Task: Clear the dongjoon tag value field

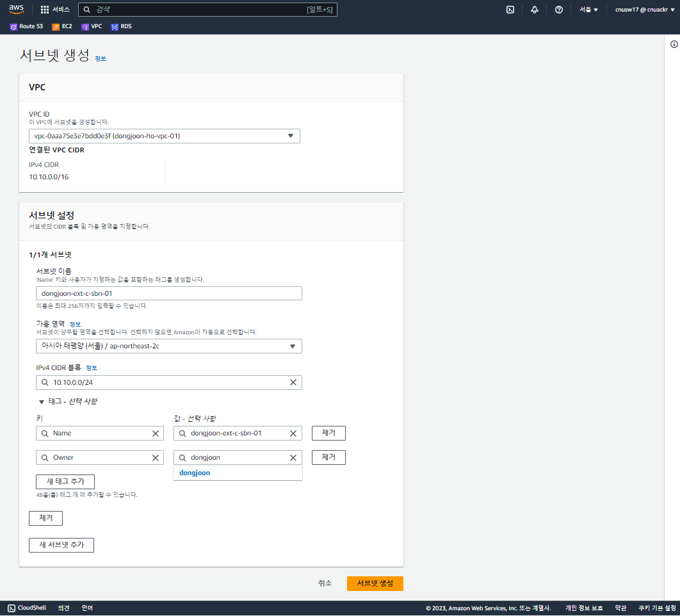Action: click(293, 458)
